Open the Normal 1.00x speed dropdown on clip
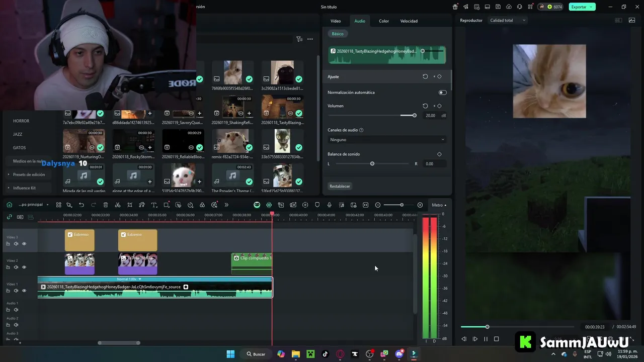Screen dimensions: 644x362 [x=129, y=279]
